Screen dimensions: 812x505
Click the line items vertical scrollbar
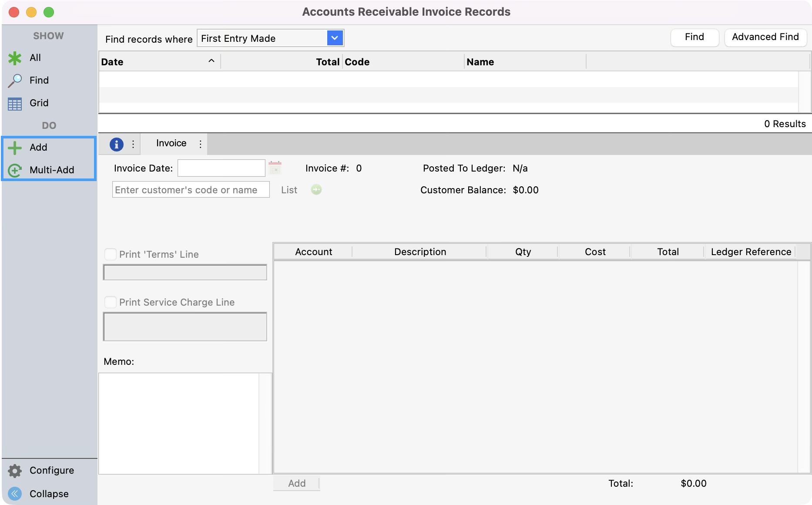[804, 367]
